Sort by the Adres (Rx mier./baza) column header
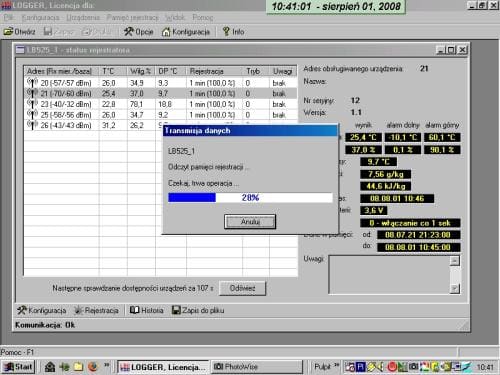The width and height of the screenshot is (500, 375). [61, 71]
